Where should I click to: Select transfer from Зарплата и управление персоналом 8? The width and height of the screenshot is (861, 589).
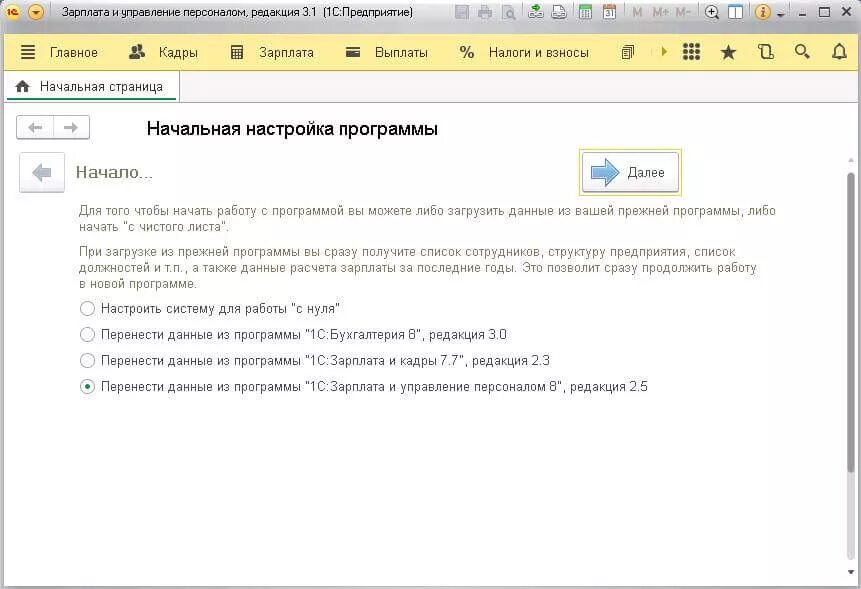click(364, 386)
